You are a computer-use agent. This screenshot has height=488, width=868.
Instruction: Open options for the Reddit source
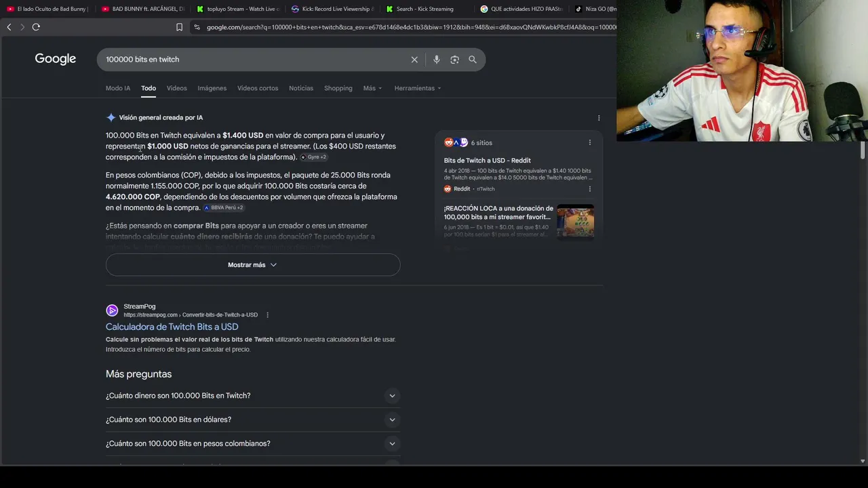[x=590, y=189]
